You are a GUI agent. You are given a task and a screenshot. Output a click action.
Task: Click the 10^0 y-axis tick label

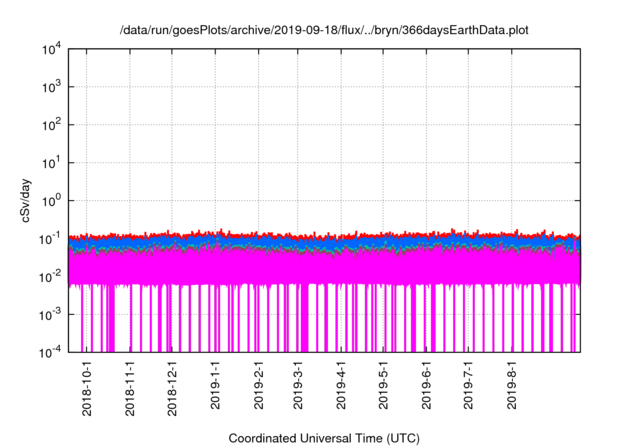pos(51,200)
